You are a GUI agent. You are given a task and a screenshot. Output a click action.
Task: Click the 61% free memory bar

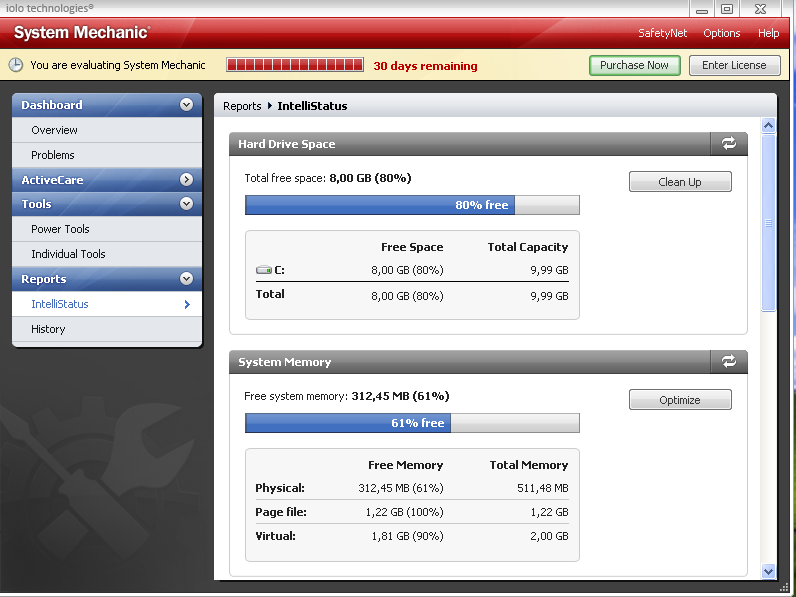(x=412, y=423)
